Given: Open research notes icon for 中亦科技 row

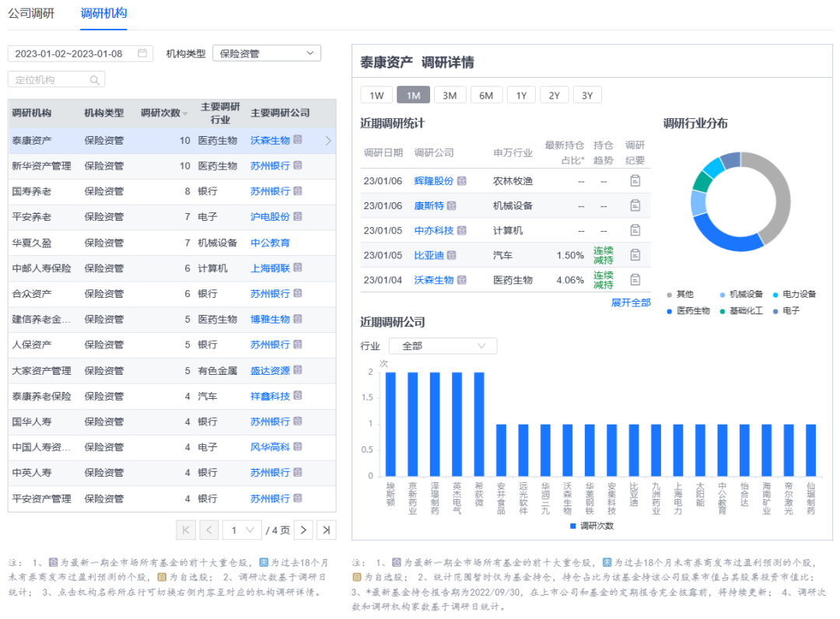Looking at the screenshot, I should pos(635,230).
